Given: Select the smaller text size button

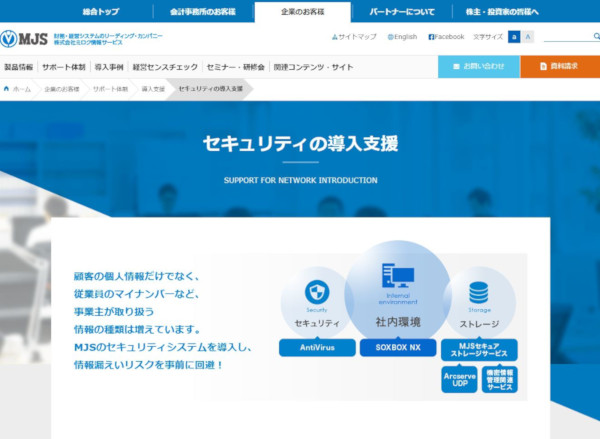Looking at the screenshot, I should [514, 37].
